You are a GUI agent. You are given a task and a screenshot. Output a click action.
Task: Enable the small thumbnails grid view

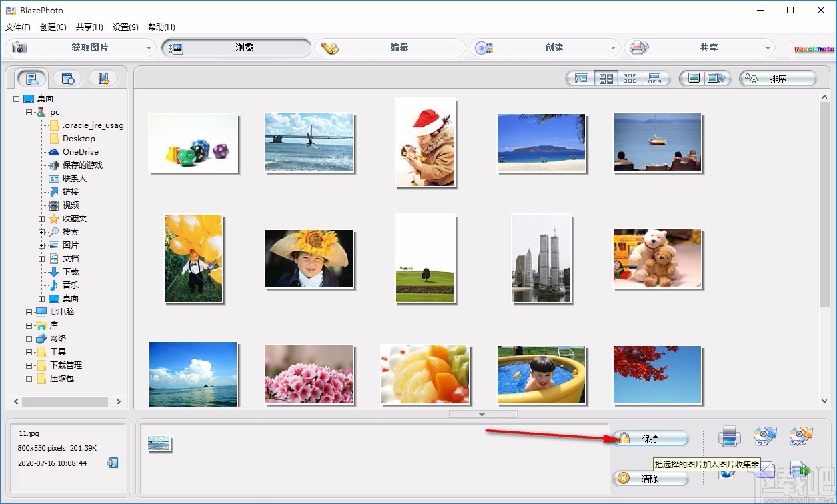coord(630,79)
